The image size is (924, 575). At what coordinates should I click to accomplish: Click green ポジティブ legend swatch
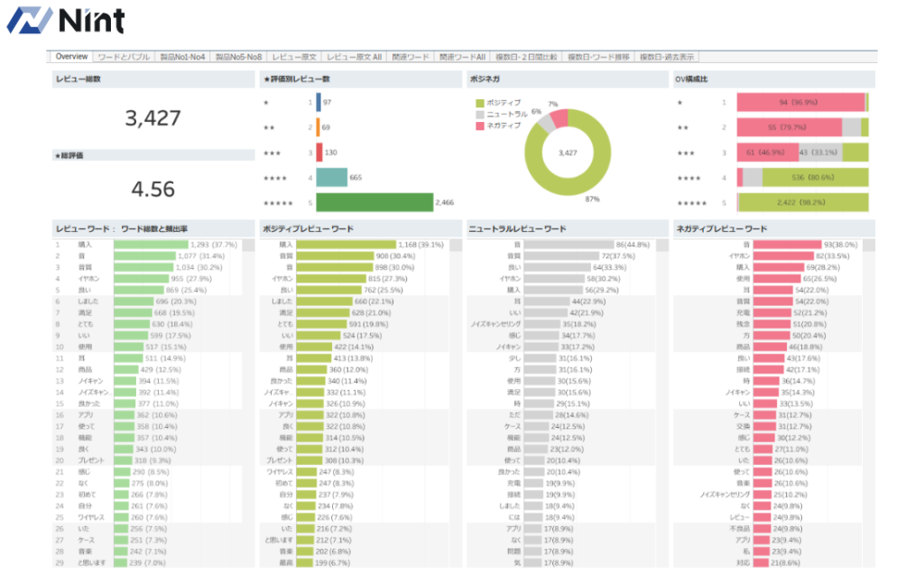pos(478,104)
